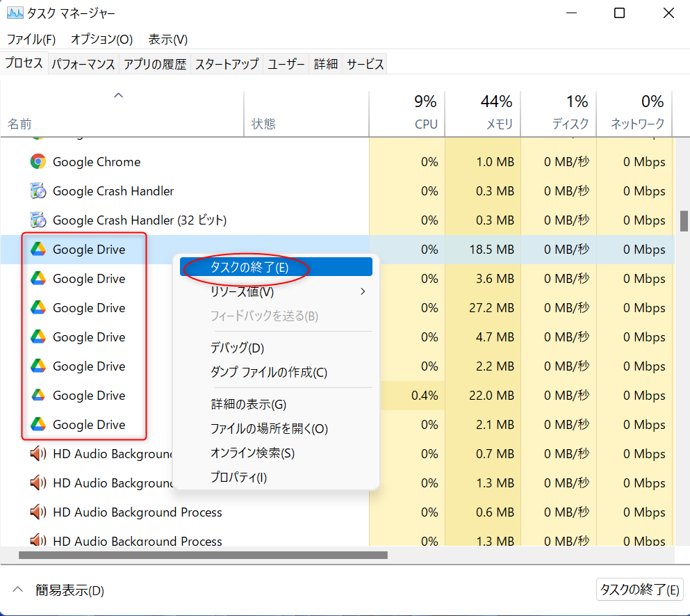
Task: Click the 27.2 MB memory value
Action: pyautogui.click(x=491, y=308)
